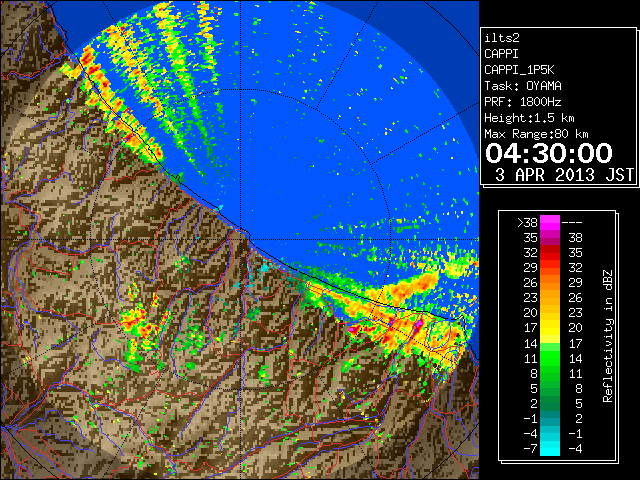Select the 'Max Range:80 km' line
640x480 pixels.
click(x=536, y=134)
